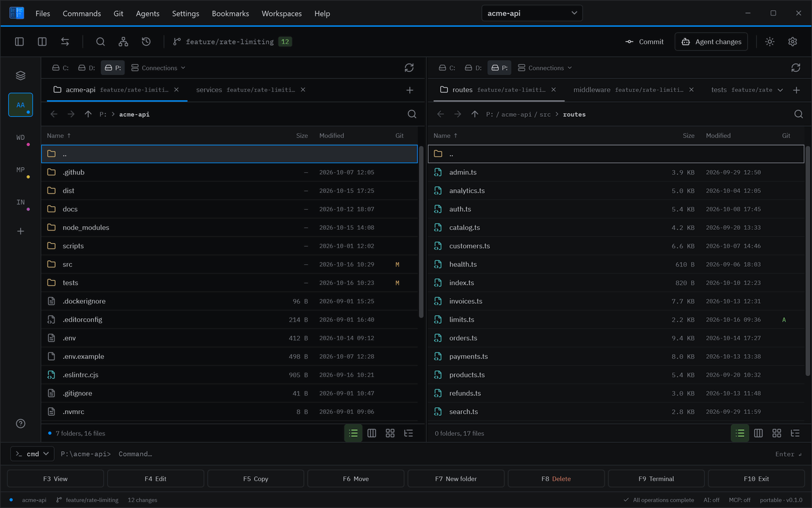Switch acme-api pane to grid view
Viewport: 812px width, 508px height.
coord(390,433)
